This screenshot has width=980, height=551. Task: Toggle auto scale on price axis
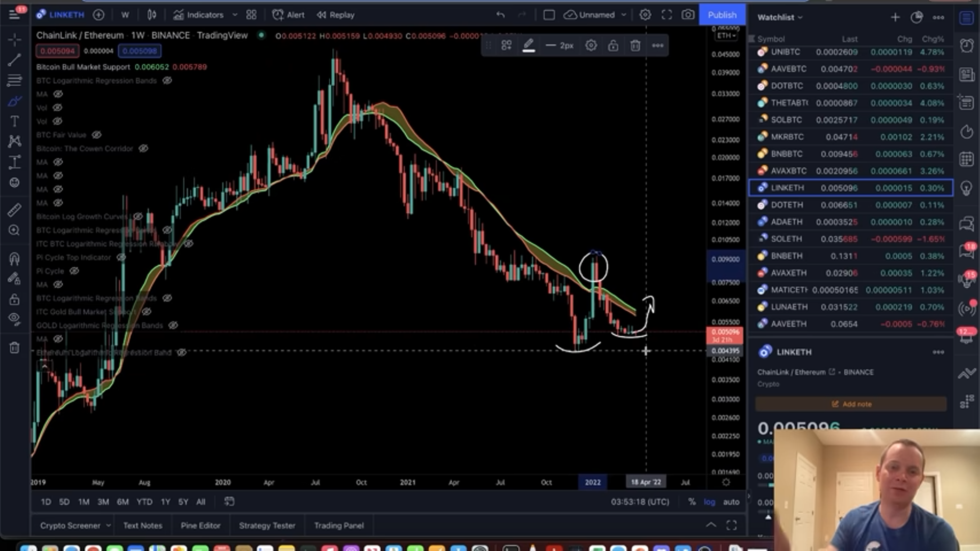(x=731, y=502)
